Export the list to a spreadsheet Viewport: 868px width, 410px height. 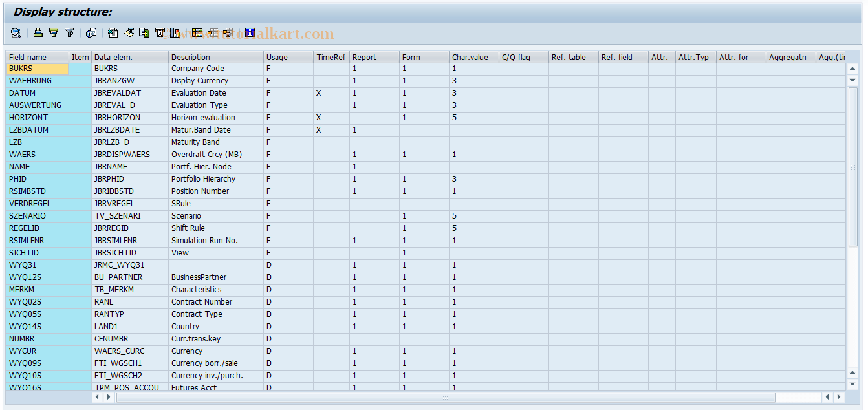pyautogui.click(x=113, y=32)
